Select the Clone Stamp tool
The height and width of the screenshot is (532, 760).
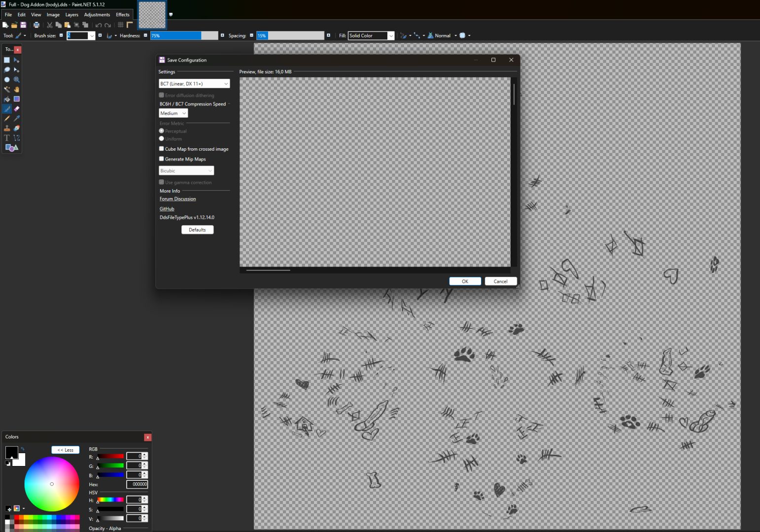(x=7, y=128)
